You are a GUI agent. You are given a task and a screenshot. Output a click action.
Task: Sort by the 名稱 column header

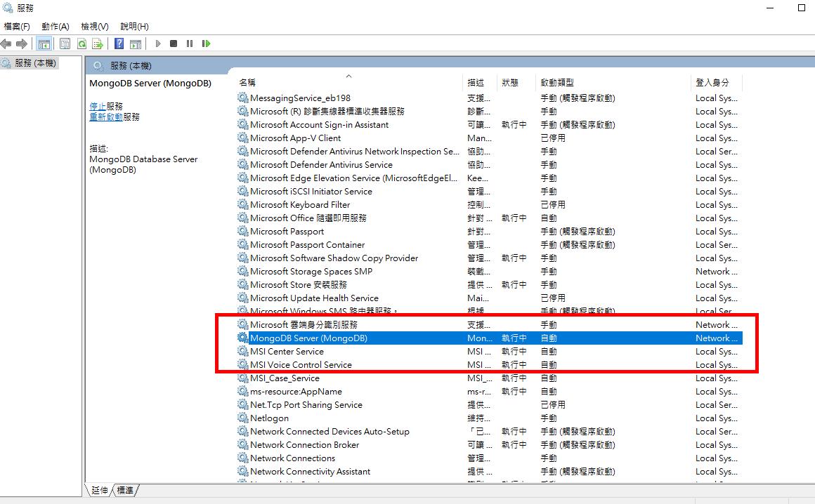(348, 82)
